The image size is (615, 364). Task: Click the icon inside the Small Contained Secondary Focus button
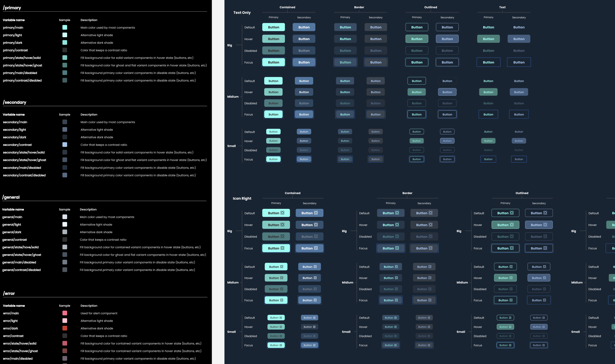coord(315,345)
